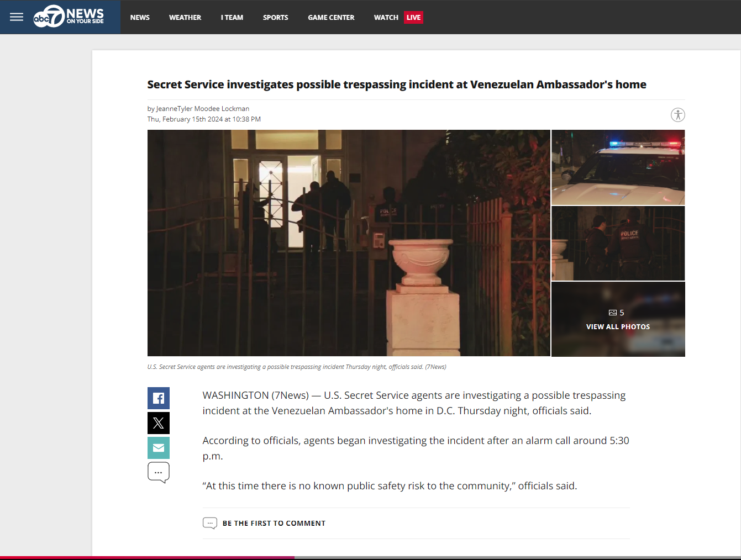Click the ABC7 News logo
Image resolution: width=741 pixels, height=560 pixels.
(x=69, y=17)
